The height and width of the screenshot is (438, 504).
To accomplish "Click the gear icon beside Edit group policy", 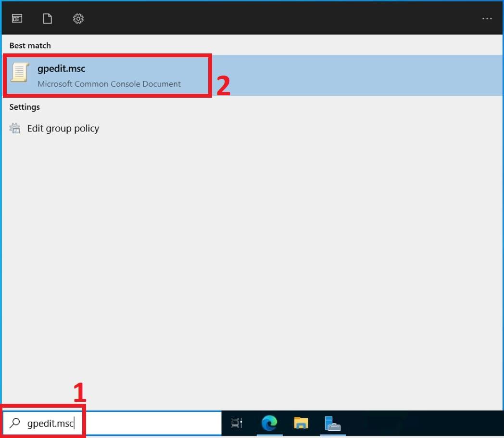I will [15, 129].
